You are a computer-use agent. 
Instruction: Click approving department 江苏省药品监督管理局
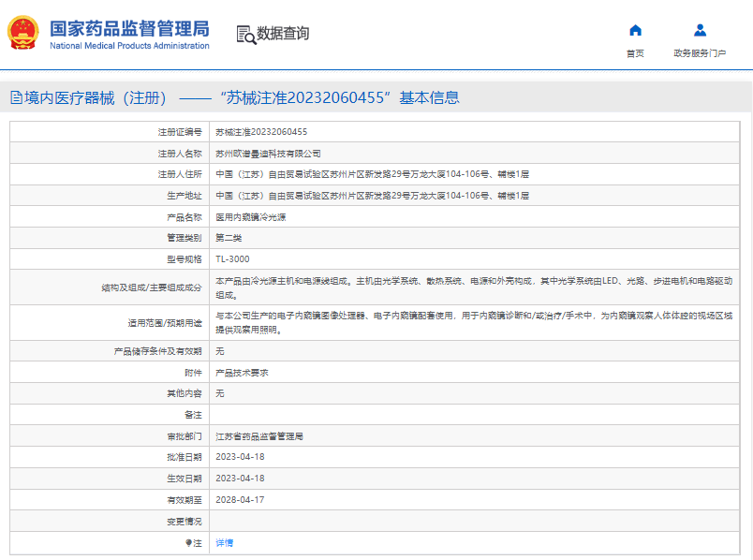[259, 436]
